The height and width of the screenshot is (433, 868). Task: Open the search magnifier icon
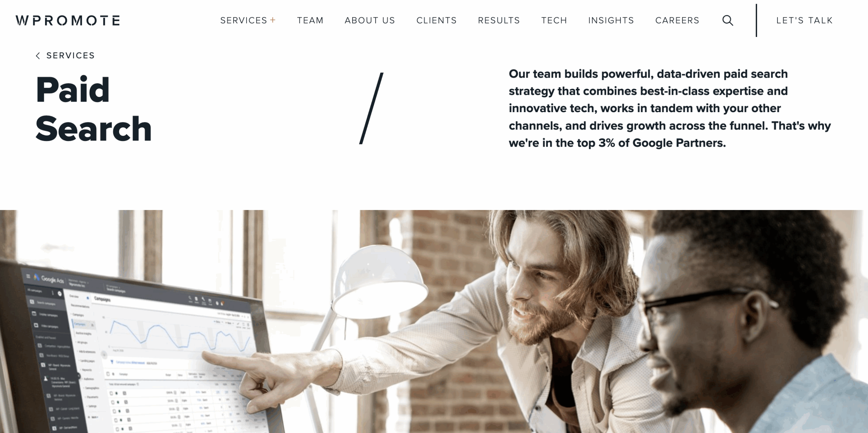pos(728,20)
